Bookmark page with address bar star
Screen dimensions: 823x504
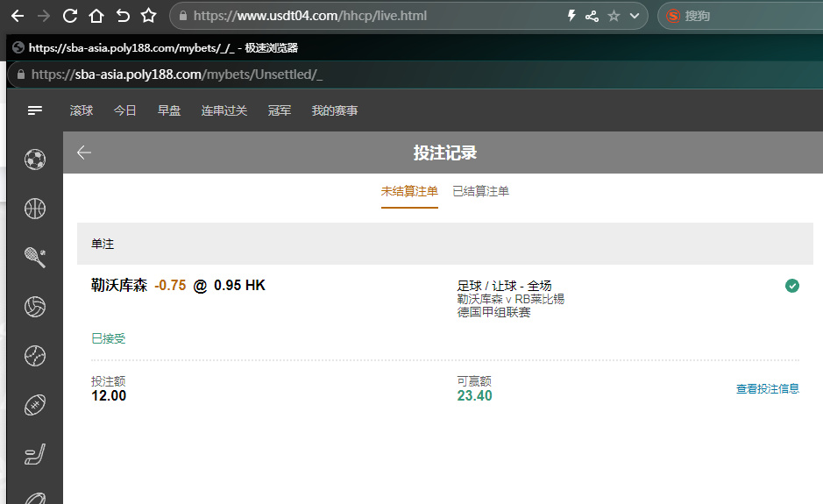(614, 16)
